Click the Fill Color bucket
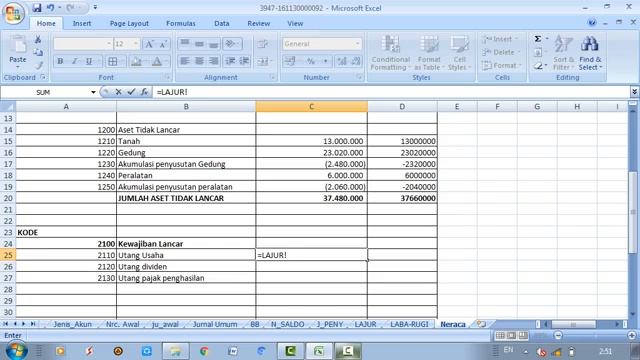The width and height of the screenshot is (640, 360). [136, 61]
